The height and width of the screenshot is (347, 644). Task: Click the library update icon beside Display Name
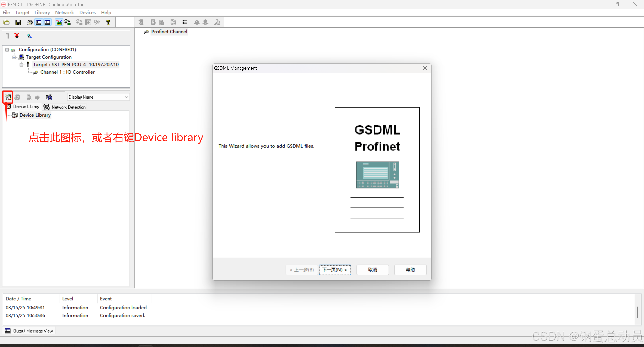coord(49,97)
